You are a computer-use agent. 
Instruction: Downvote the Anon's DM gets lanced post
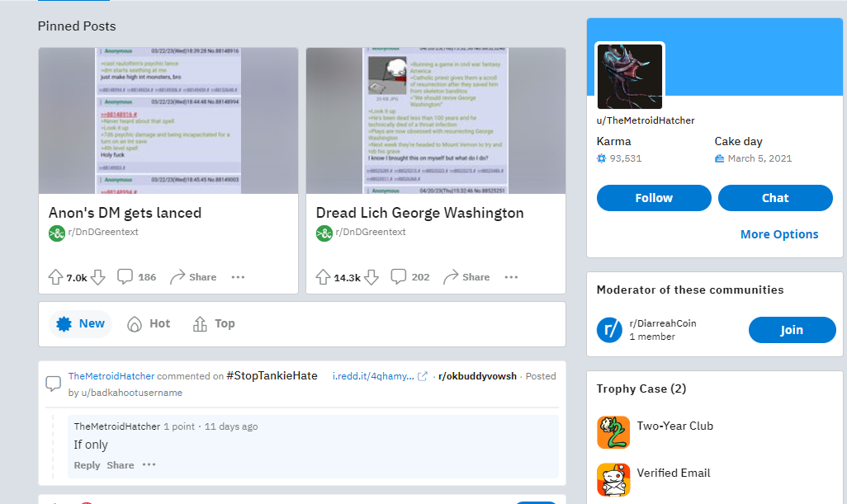point(97,277)
